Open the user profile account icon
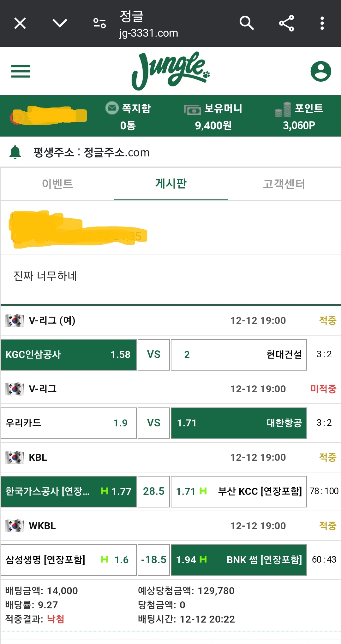 coord(321,71)
